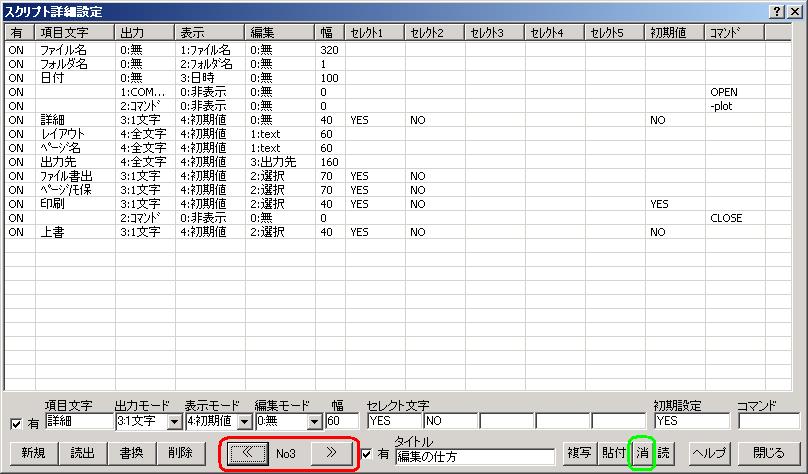808x474 pixels.
Task: Open the 編集モード dropdown list
Action: 316,422
